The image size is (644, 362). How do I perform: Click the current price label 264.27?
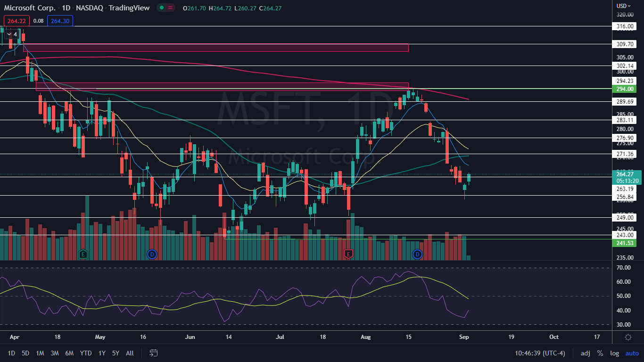(627, 174)
